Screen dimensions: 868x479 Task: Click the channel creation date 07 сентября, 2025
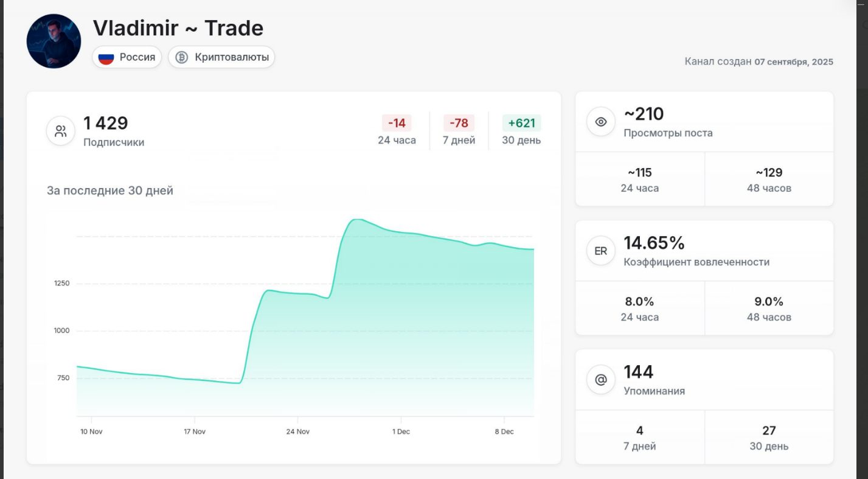click(x=793, y=62)
